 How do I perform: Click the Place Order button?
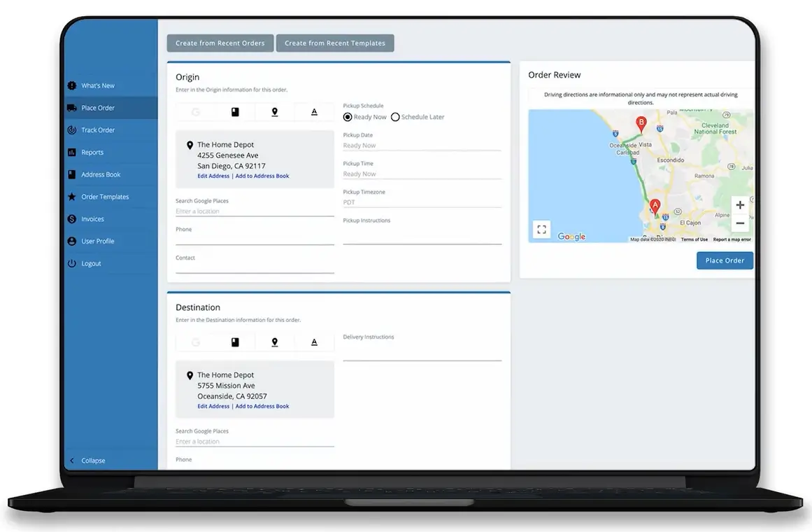[x=725, y=260]
